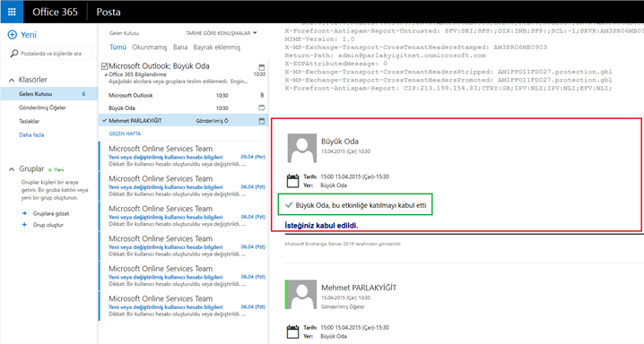Viewport: 644px width, 344px height.
Task: Click the Yeni plus icon
Action: coord(13,35)
